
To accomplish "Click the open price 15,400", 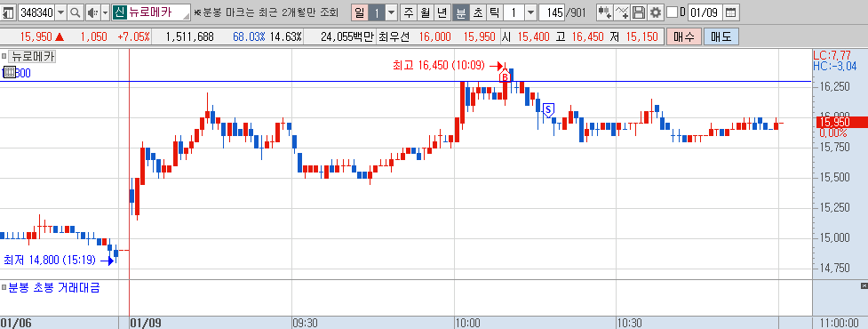I will 534,37.
